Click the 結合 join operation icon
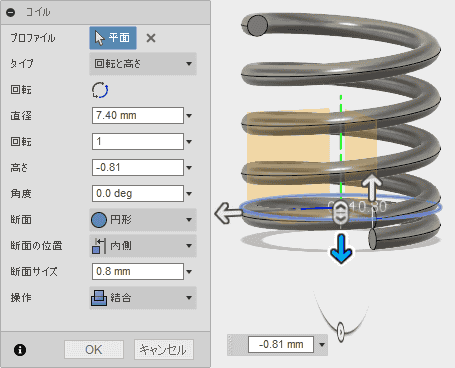 tap(99, 298)
